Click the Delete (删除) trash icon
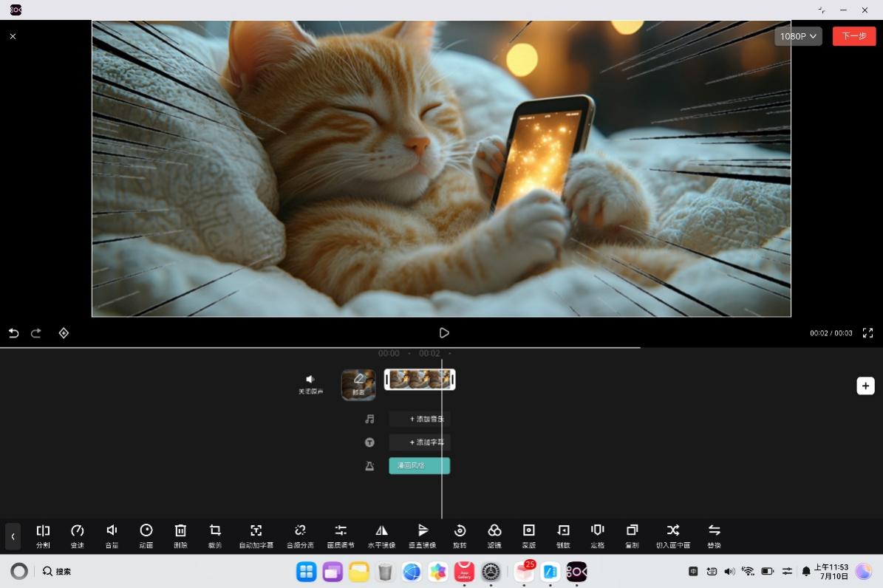This screenshot has width=883, height=588. 180,536
